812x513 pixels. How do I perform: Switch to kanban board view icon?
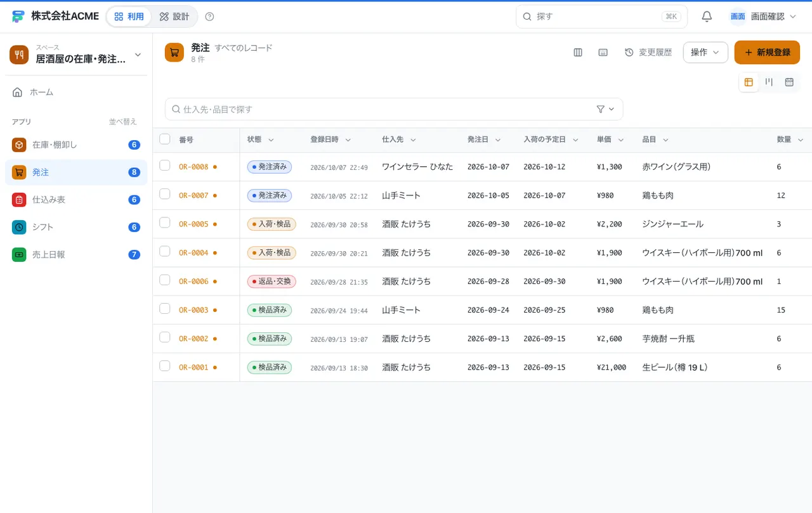tap(769, 82)
